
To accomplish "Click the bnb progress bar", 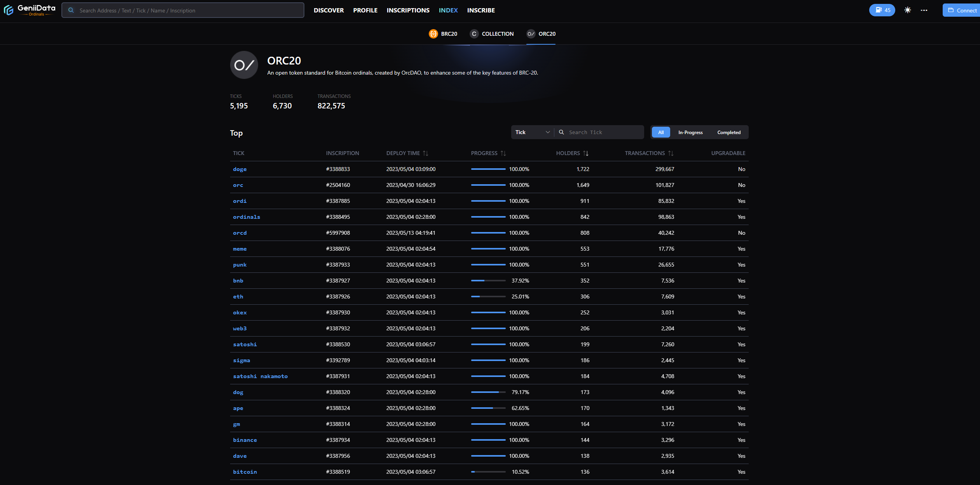I will click(488, 281).
